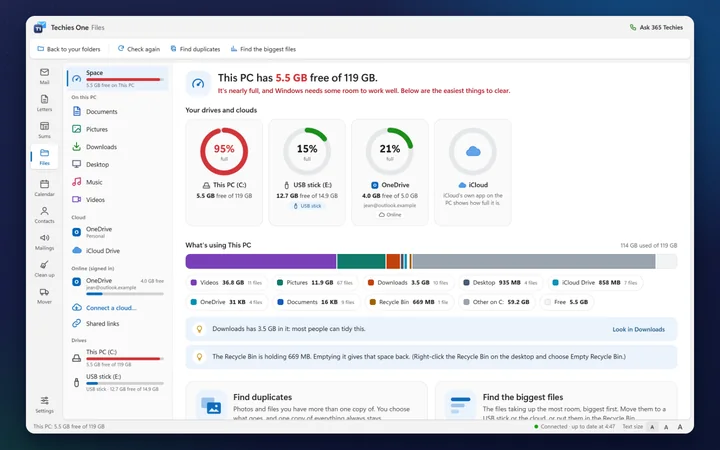
Task: Click the Find duplicates card picture icon
Action: click(211, 405)
